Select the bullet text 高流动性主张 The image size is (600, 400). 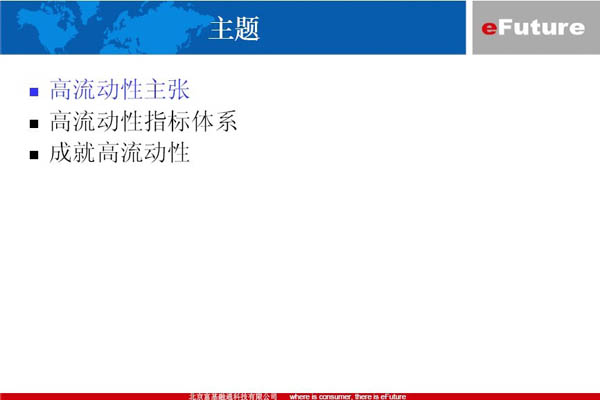point(119,90)
